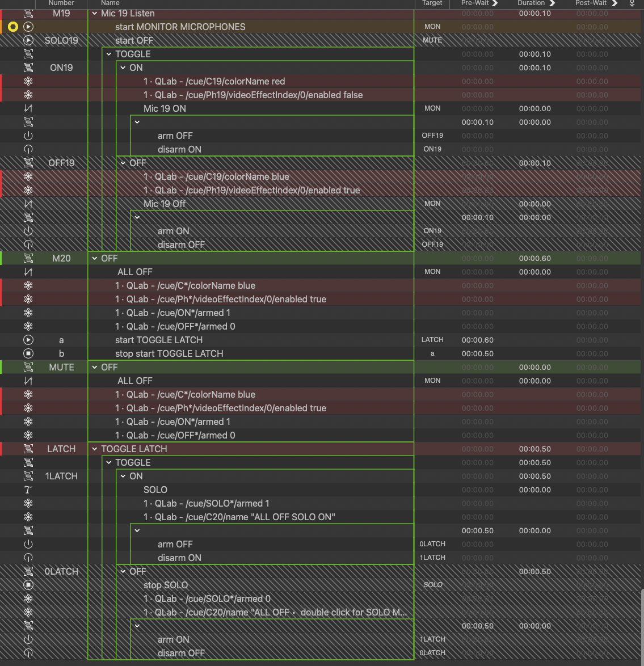Collapse the Mic 19 Listen group
Screen dimensions: 644x666
click(x=95, y=13)
